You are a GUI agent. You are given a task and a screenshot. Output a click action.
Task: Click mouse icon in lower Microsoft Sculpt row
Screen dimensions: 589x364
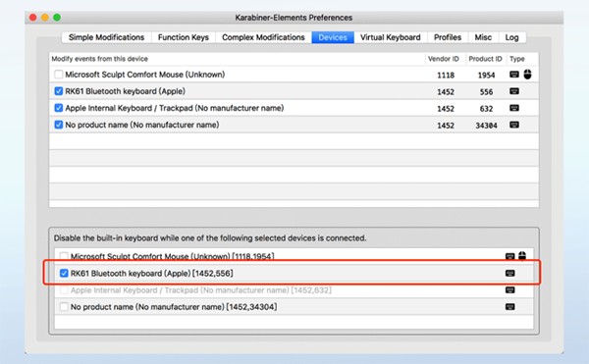[522, 256]
